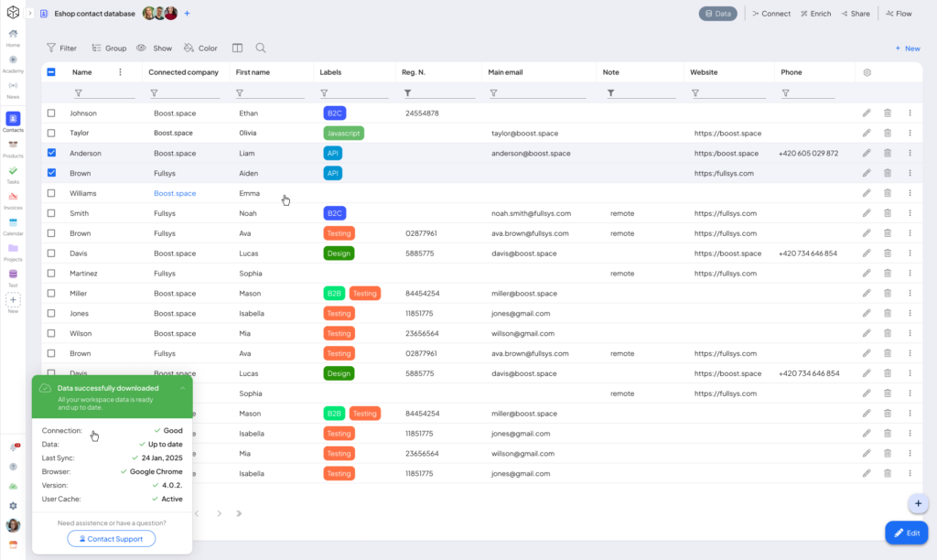Viewport: 937px width, 560px height.
Task: Open search with the magnifier icon
Action: tap(261, 48)
